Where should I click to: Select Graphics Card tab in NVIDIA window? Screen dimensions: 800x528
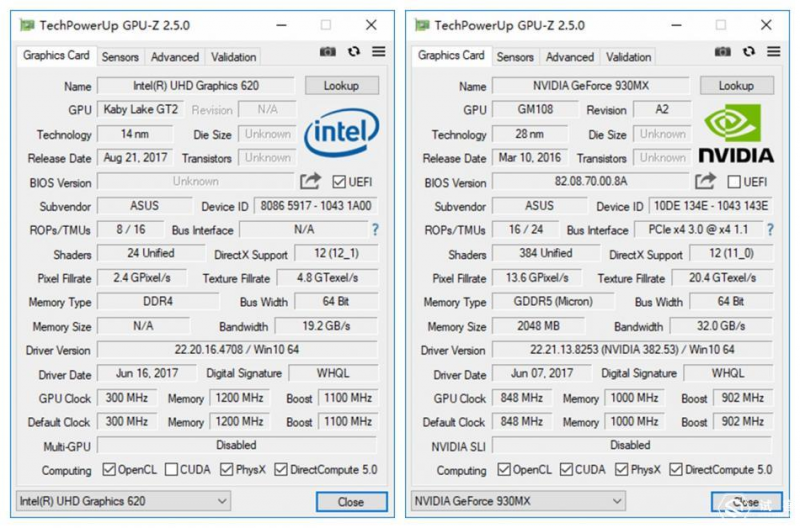pyautogui.click(x=451, y=55)
